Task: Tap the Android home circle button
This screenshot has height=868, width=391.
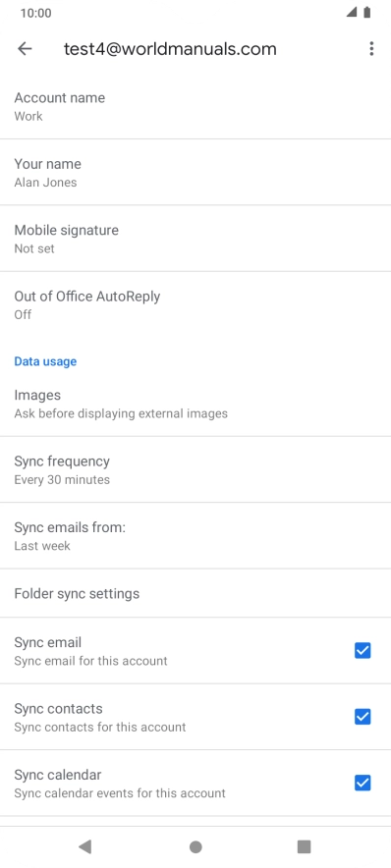Action: click(195, 846)
